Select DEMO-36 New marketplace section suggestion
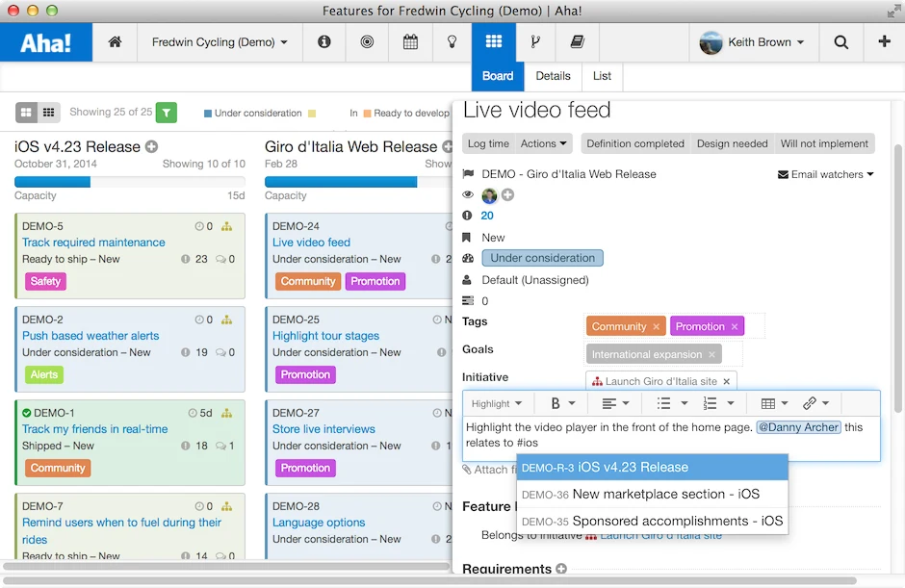Screen dimensions: 905x588 click(652, 494)
